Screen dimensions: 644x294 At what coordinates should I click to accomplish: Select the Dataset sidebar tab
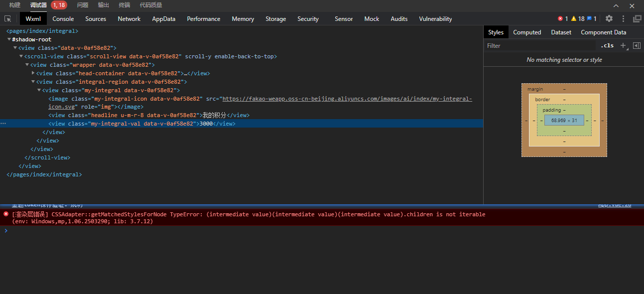(x=561, y=32)
